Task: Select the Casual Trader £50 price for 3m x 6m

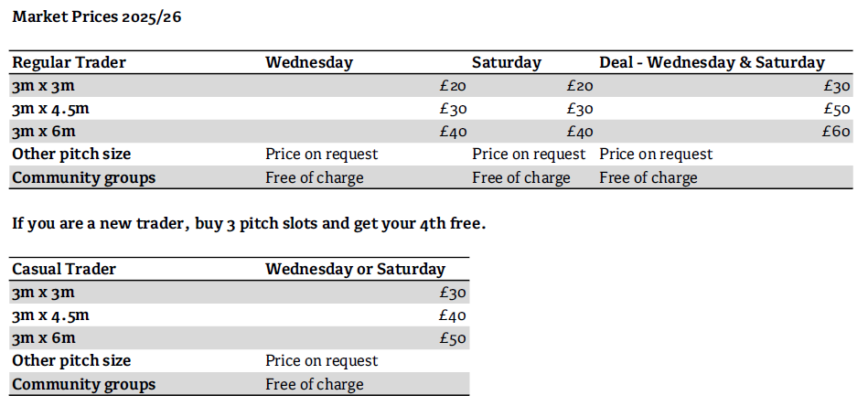Action: (453, 338)
